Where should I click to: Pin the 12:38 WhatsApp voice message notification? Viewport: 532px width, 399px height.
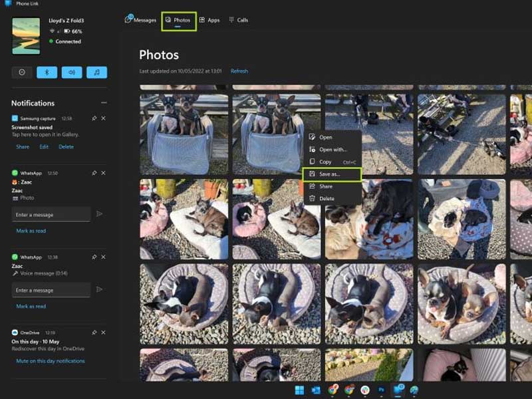[94, 257]
